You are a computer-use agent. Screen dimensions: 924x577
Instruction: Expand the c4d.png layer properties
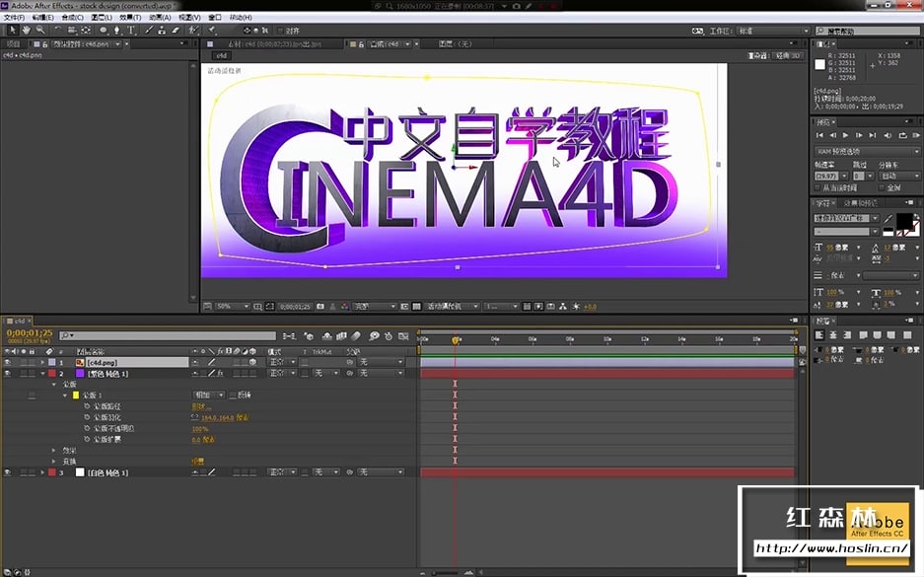coord(42,362)
